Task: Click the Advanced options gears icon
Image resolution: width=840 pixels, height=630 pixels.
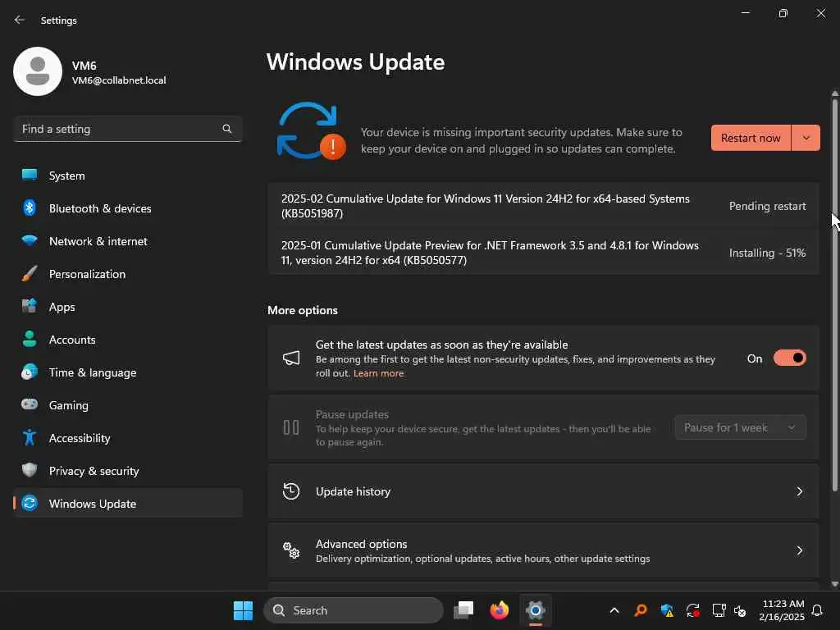Action: click(x=291, y=550)
